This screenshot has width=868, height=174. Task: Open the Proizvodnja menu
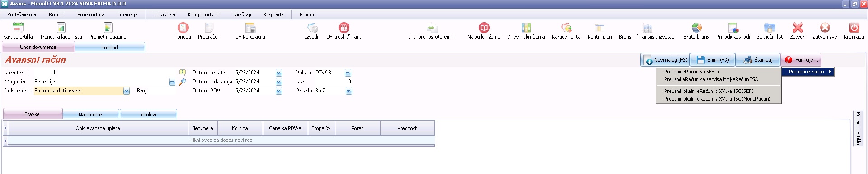click(90, 14)
